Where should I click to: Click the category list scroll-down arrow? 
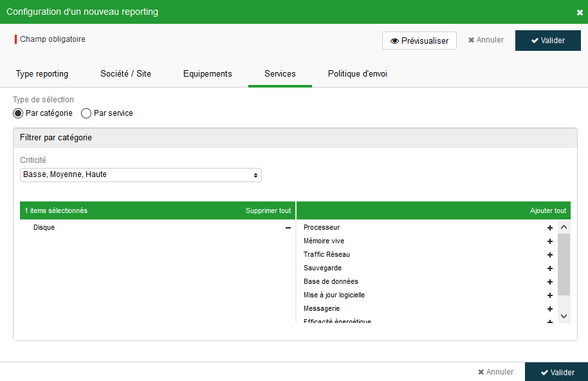tap(564, 316)
